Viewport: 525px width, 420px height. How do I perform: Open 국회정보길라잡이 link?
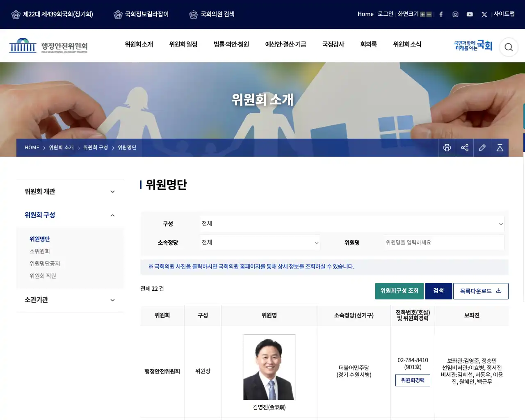tap(141, 14)
